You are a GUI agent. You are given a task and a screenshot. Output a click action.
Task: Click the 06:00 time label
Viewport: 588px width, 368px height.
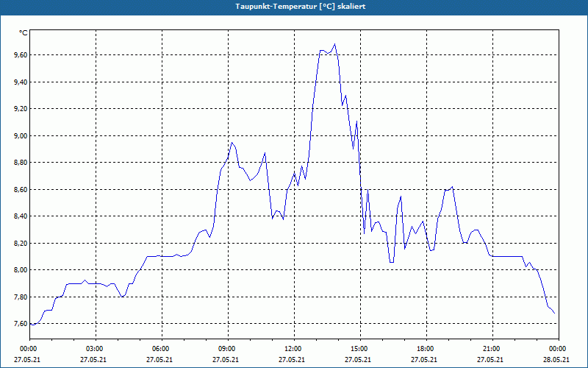159,349
